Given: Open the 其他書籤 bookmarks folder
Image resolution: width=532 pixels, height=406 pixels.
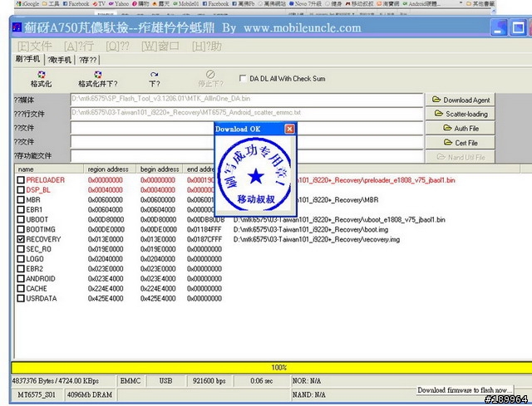Looking at the screenshot, I should pos(480,3).
